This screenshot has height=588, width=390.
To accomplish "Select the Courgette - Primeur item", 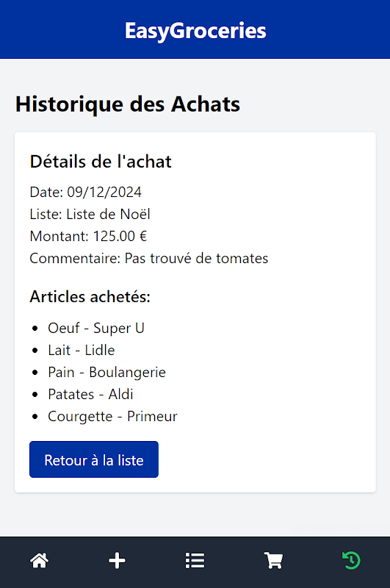I will [x=112, y=417].
